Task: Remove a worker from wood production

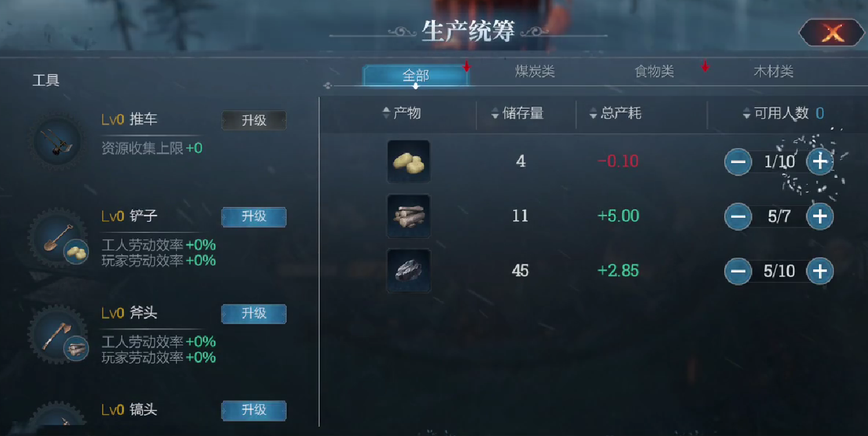Action: pos(738,216)
